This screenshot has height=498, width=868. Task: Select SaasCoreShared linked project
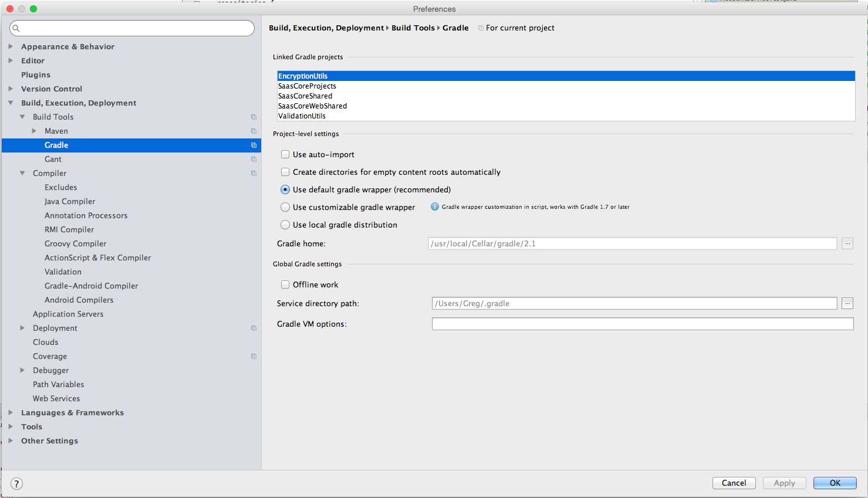[x=566, y=96]
